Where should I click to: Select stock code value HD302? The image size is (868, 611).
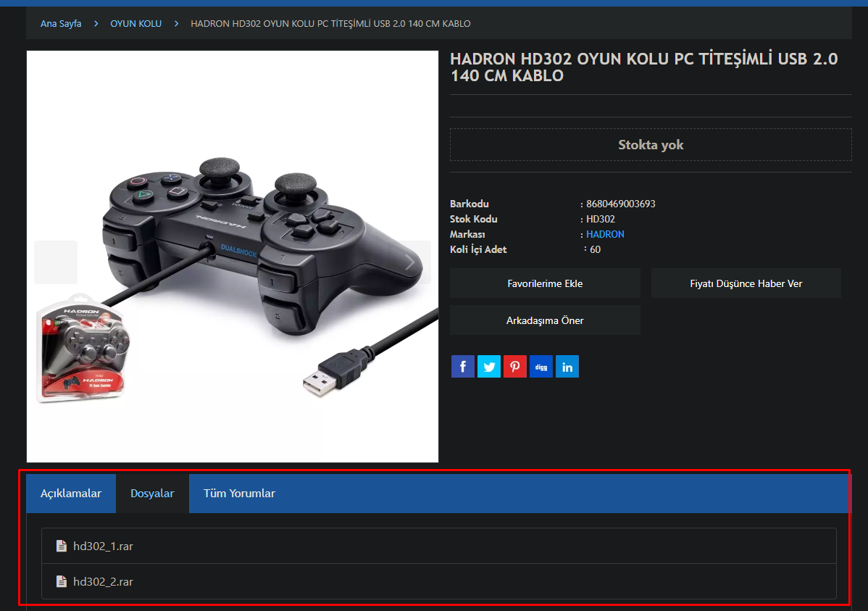pyautogui.click(x=601, y=220)
